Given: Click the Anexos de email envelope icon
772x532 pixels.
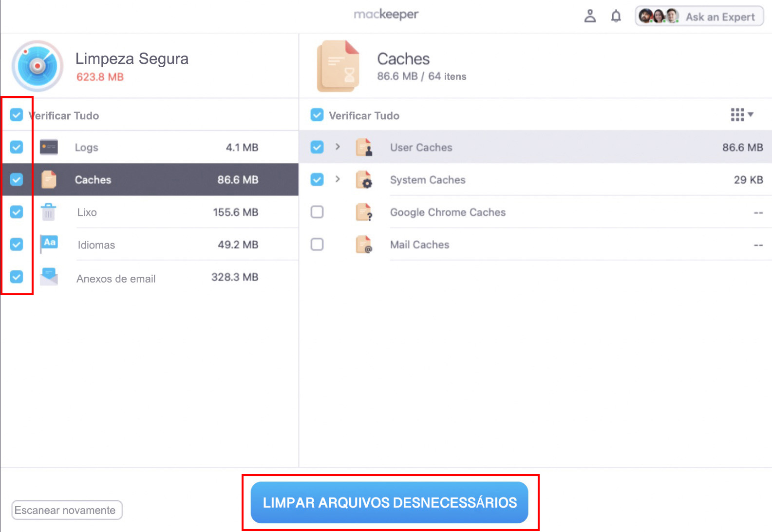Looking at the screenshot, I should [49, 277].
